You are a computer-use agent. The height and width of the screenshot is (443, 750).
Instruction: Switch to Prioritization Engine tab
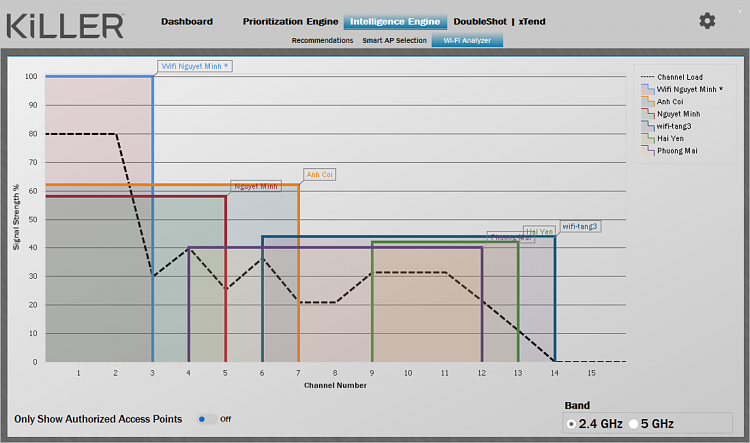pyautogui.click(x=290, y=22)
